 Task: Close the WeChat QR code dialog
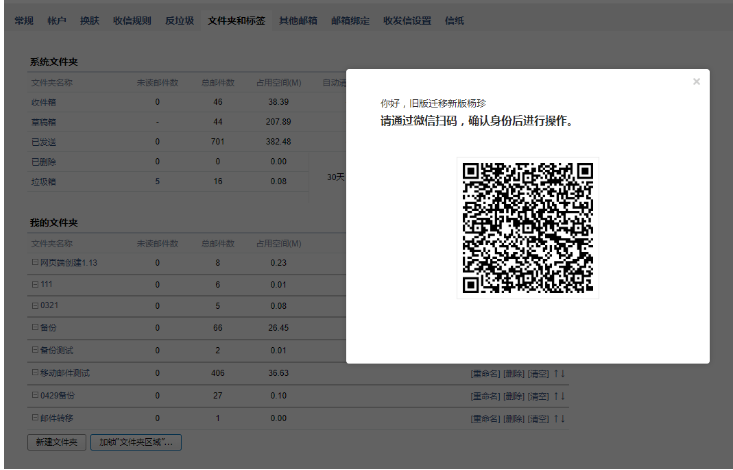[x=696, y=82]
